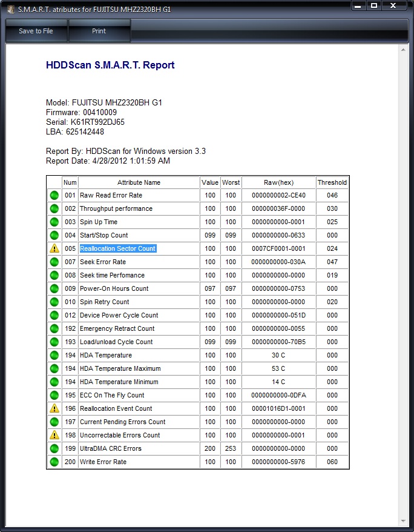This screenshot has height=532, width=414.
Task: Click threshold 060 in Write Error Rate row
Action: coord(332,462)
